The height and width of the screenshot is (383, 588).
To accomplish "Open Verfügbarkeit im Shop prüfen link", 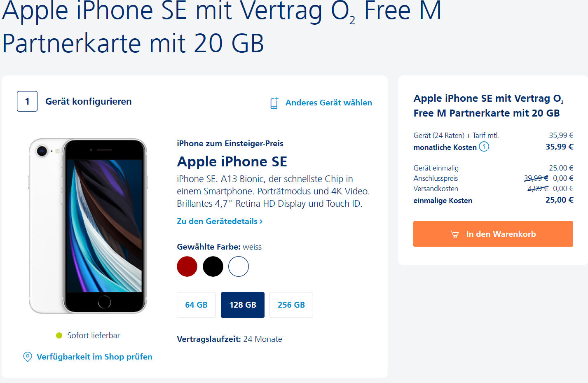I will pyautogui.click(x=94, y=357).
